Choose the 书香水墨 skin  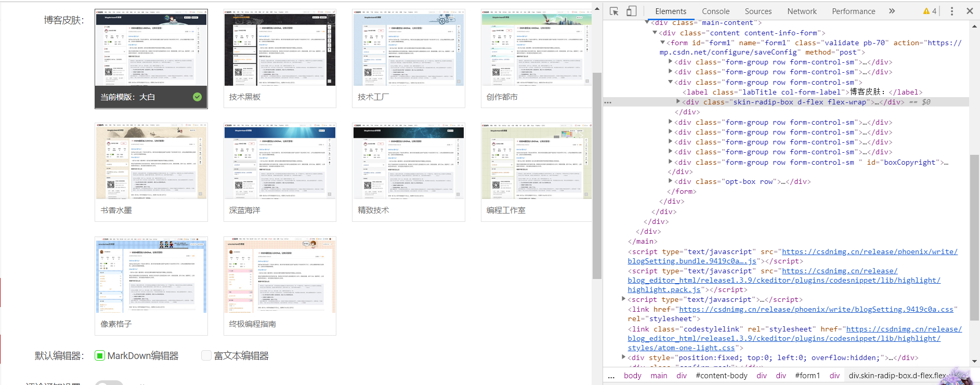[151, 172]
